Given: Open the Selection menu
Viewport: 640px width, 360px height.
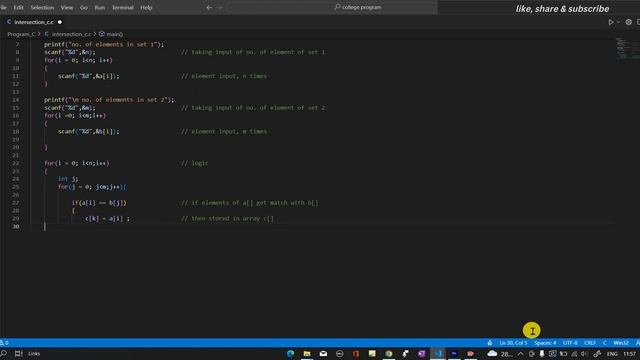Looking at the screenshot, I should pos(42,7).
